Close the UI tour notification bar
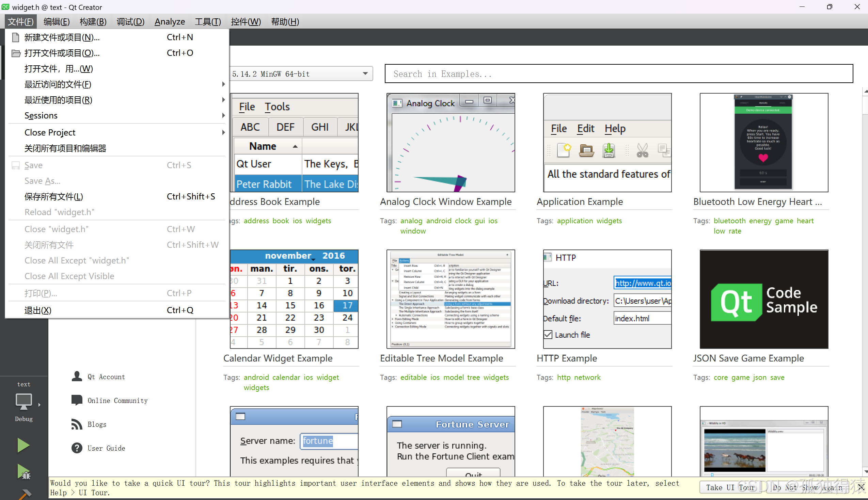This screenshot has height=500, width=868. coord(861,487)
